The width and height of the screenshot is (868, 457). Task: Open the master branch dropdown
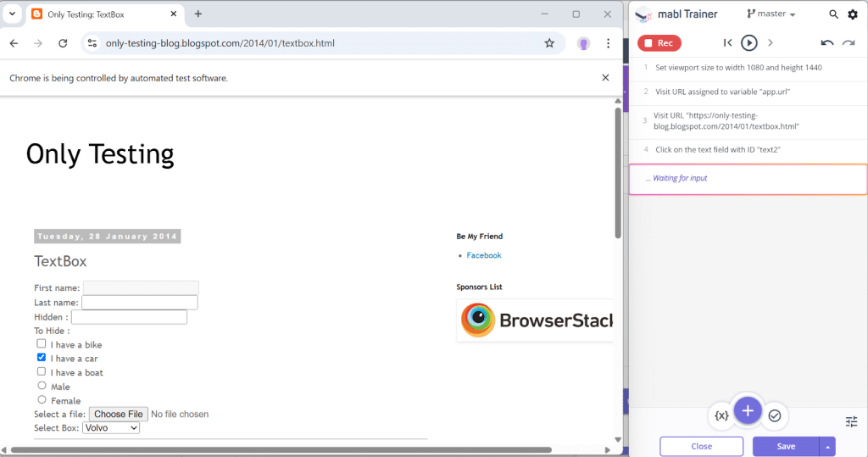(x=771, y=14)
